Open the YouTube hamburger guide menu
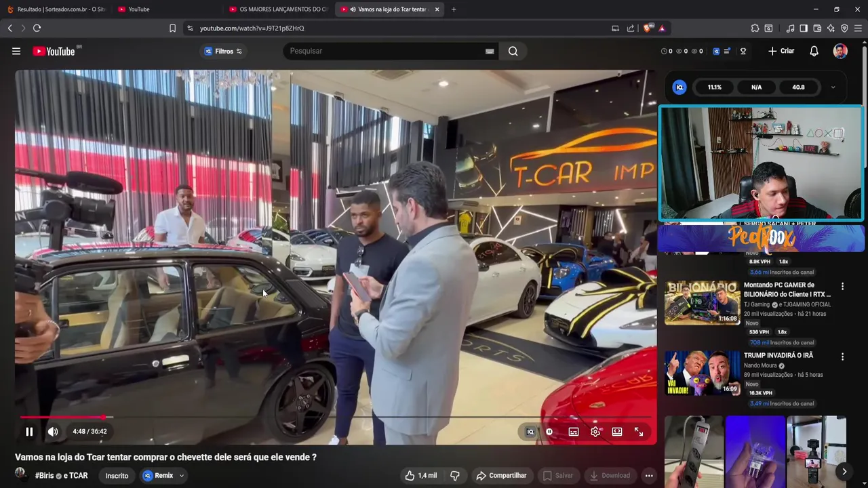Screen dimensions: 868x488 coord(16,51)
